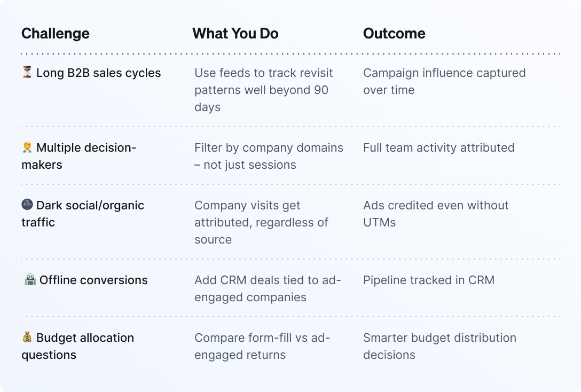Click Compare form-fill vs ad-engaged returns text
Screen dimensions: 581x392
click(x=262, y=346)
